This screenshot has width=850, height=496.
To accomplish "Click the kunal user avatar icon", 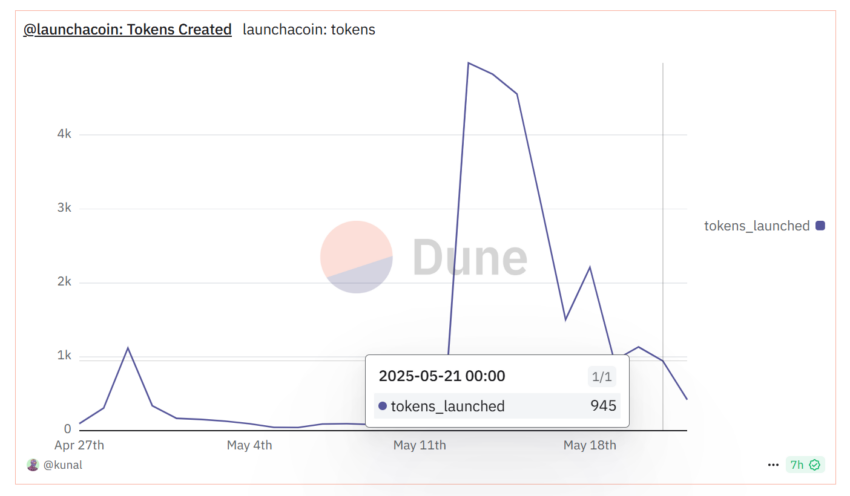I will 33,465.
